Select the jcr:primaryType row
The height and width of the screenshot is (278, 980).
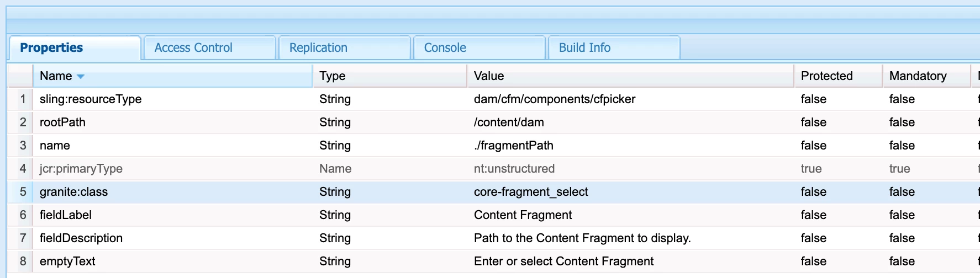tap(81, 169)
